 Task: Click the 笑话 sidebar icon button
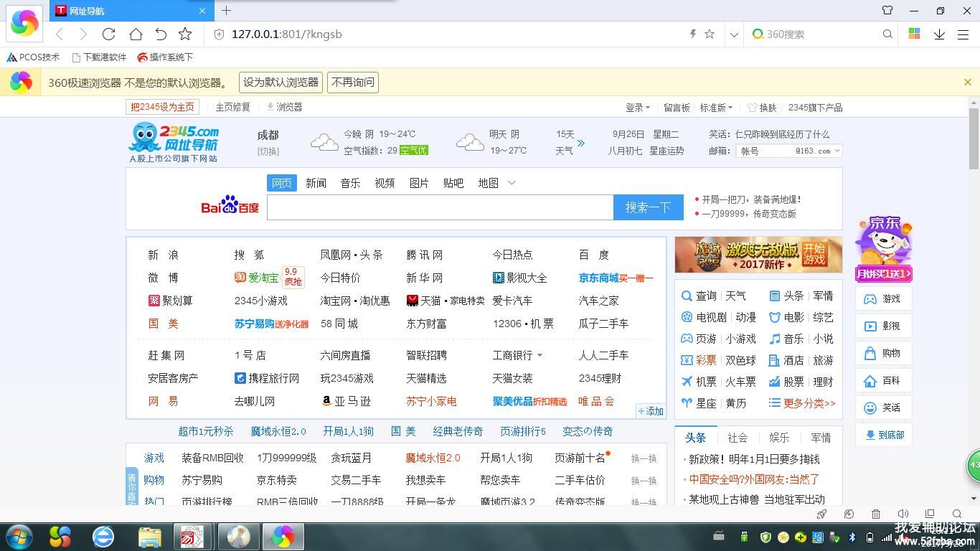[883, 408]
